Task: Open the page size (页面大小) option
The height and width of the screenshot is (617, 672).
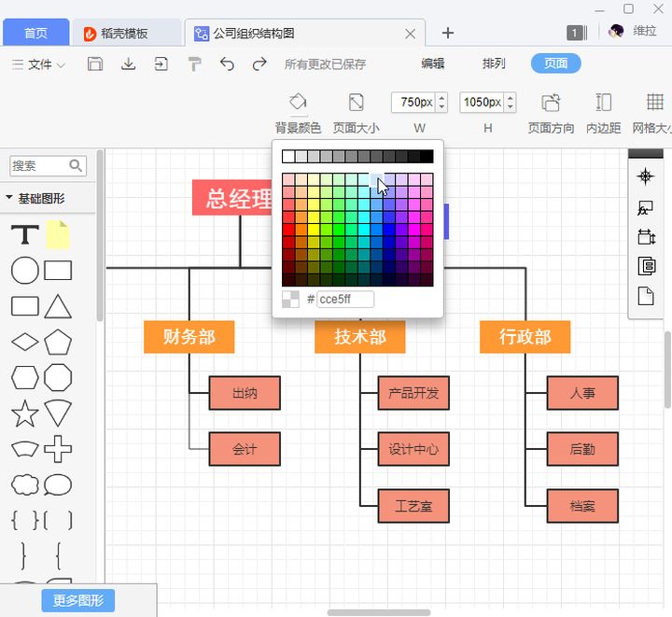Action: [357, 114]
